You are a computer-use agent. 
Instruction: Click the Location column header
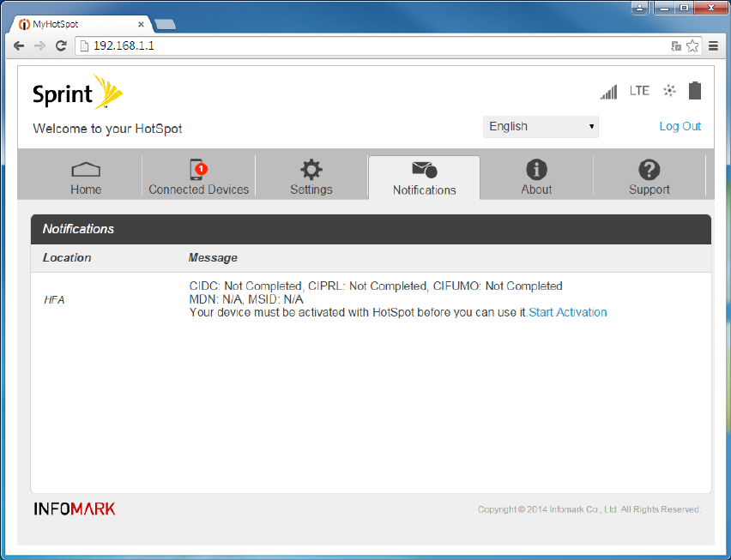coord(67,257)
